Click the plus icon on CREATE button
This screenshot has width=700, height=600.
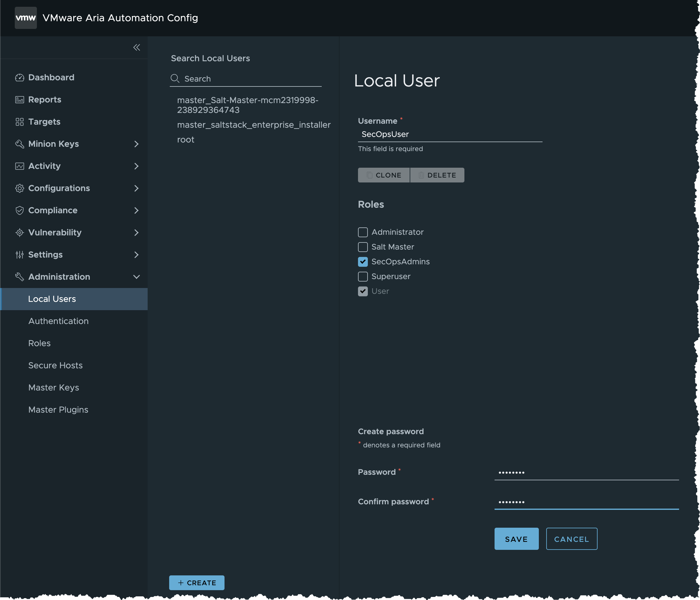point(181,583)
